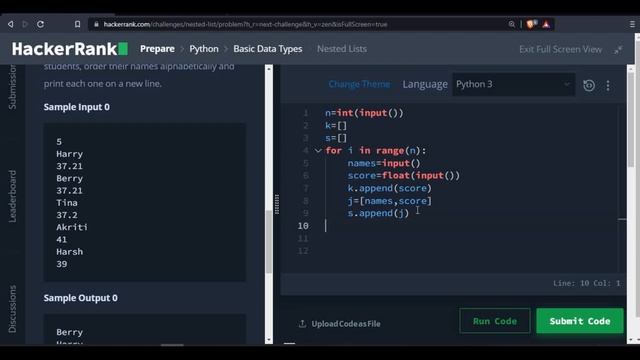Click the browser address bar URL
Viewport: 640px width, 360px height.
tap(245, 24)
